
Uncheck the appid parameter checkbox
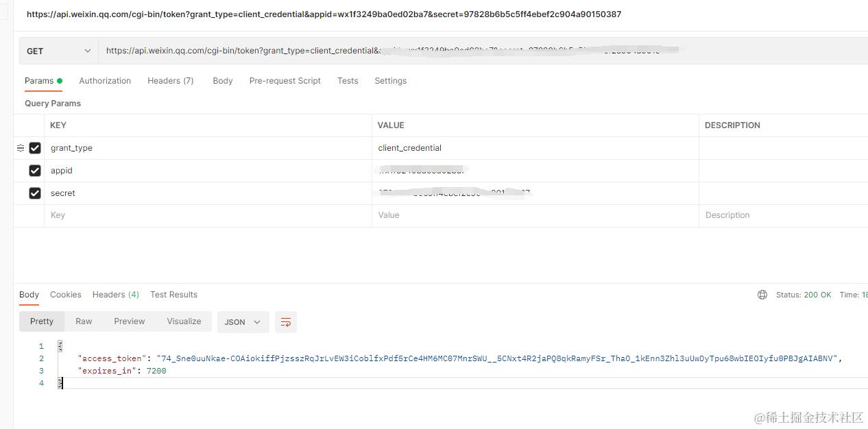click(x=35, y=171)
